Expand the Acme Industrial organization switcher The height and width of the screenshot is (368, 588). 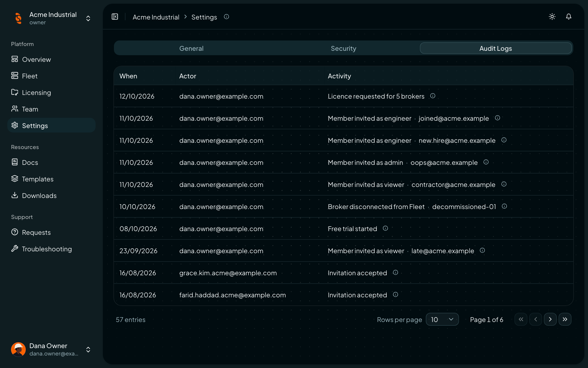[x=88, y=18]
